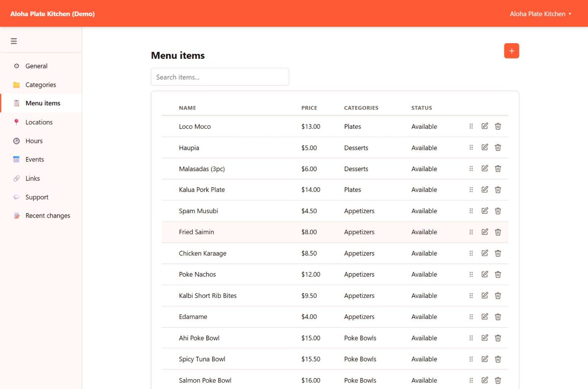Click the drag handle on Haupia row
The height and width of the screenshot is (389, 588).
click(x=471, y=147)
